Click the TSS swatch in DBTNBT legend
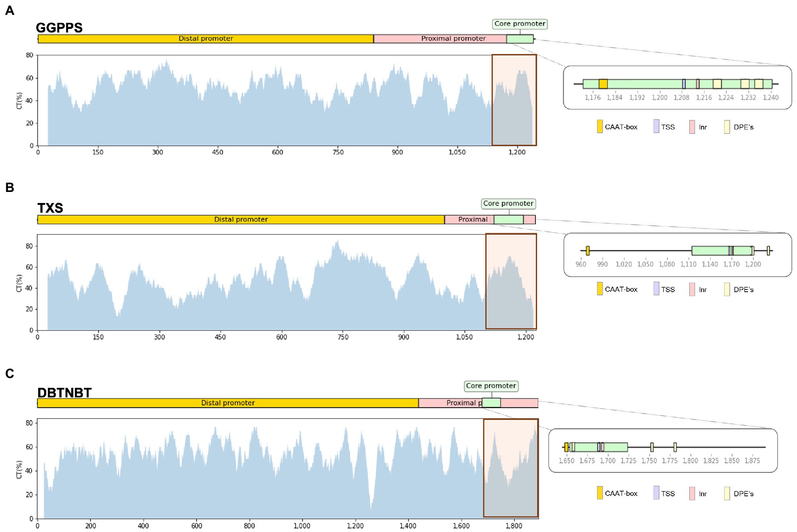The width and height of the screenshot is (797, 532). [656, 493]
